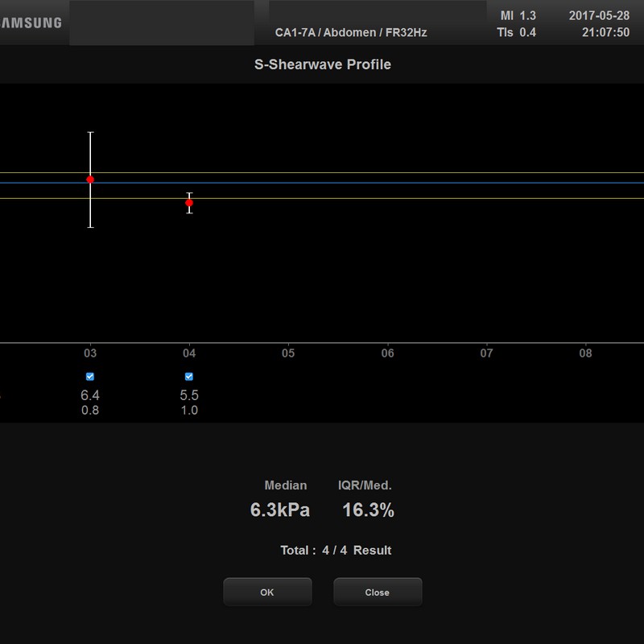The image size is (644, 644).
Task: Click the CA1-7A / Abdomen probe info
Action: (351, 33)
